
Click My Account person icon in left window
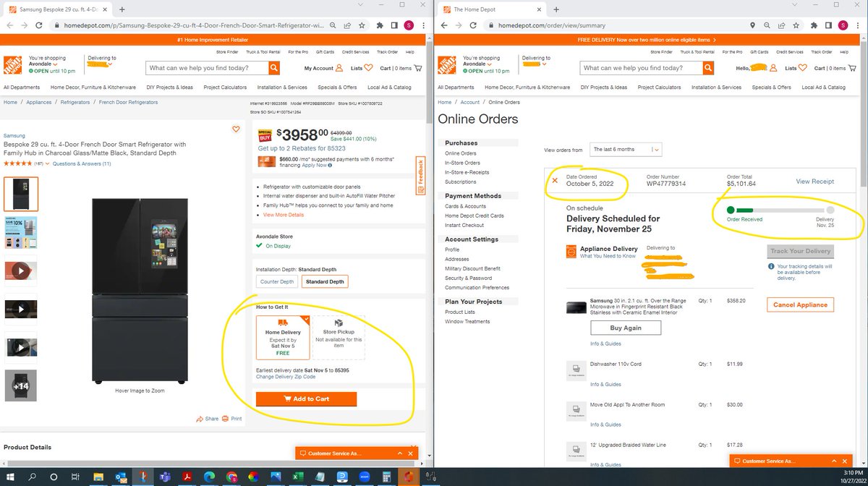click(x=340, y=68)
